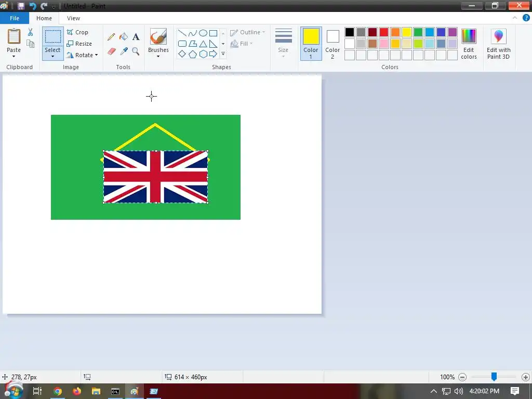Open File Explorer from the taskbar

tap(96, 391)
